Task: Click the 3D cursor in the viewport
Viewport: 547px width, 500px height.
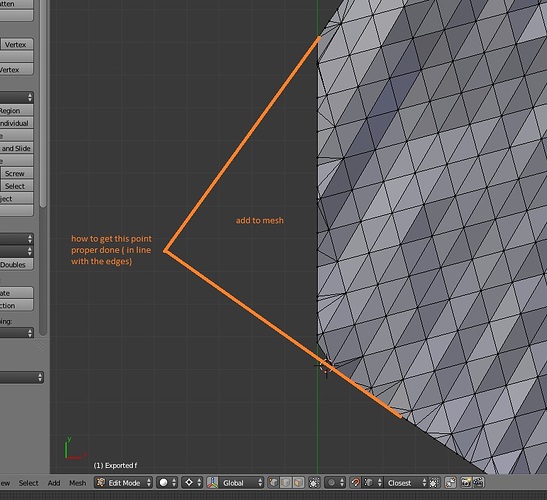Action: tap(326, 365)
